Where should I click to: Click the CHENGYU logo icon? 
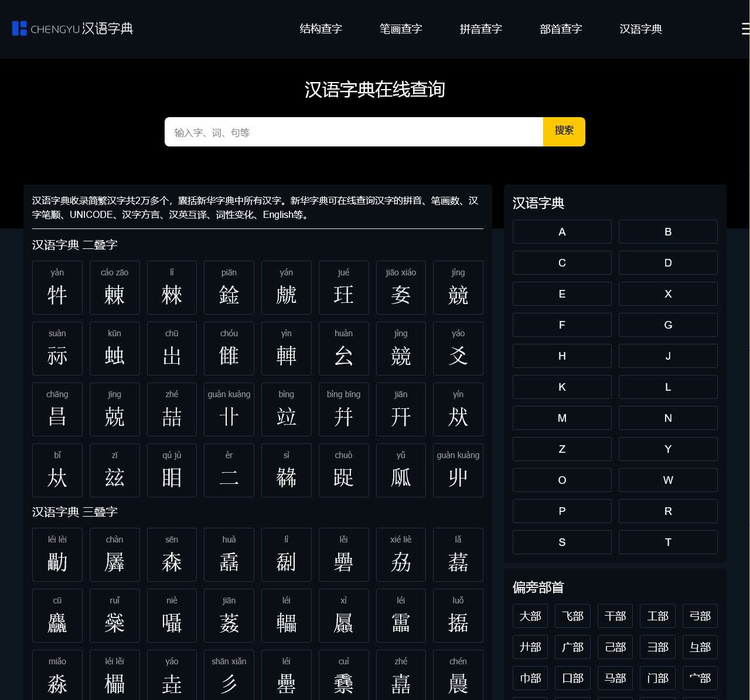[19, 28]
